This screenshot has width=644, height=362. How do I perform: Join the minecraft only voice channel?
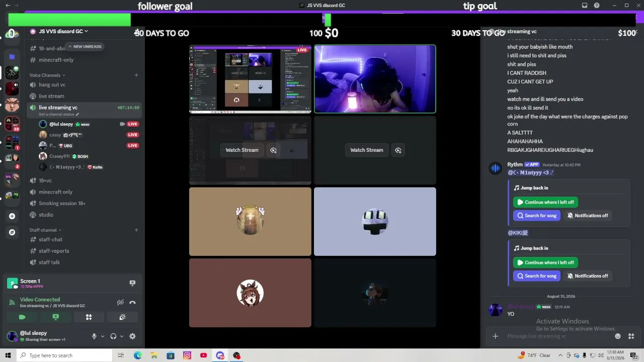(55, 192)
